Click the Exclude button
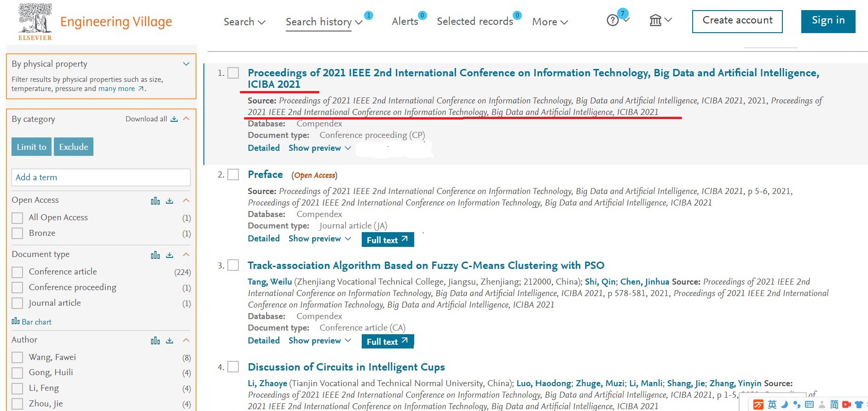 (74, 147)
